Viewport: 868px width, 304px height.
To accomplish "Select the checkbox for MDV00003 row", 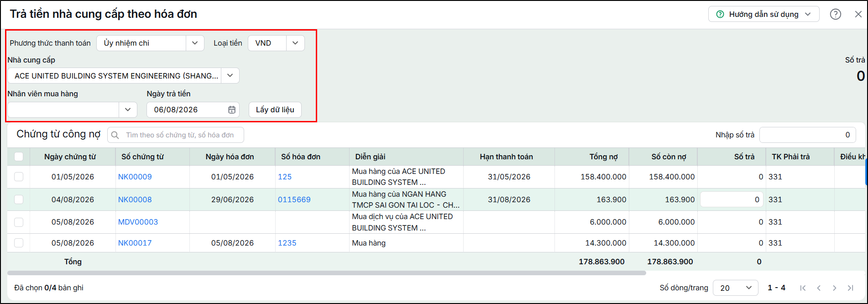I will tap(19, 222).
